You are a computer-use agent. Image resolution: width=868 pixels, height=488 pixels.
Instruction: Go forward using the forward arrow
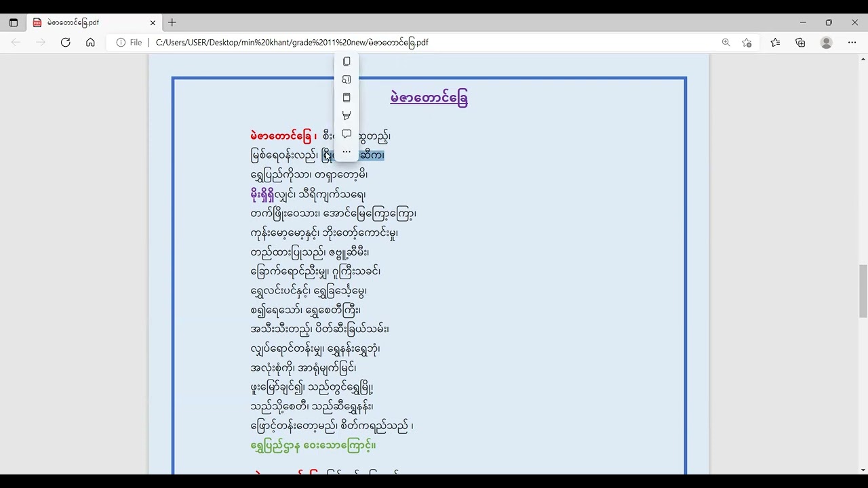41,42
